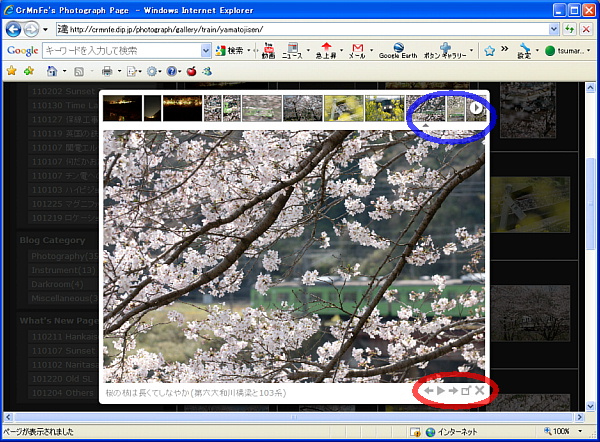This screenshot has width=600, height=442.
Task: Select the yellow flowers thumbnail
Action: pos(343,107)
